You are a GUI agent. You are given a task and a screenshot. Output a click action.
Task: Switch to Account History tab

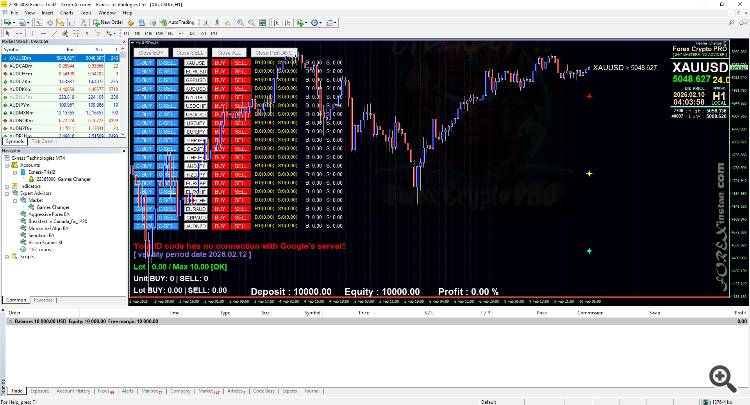(73, 391)
